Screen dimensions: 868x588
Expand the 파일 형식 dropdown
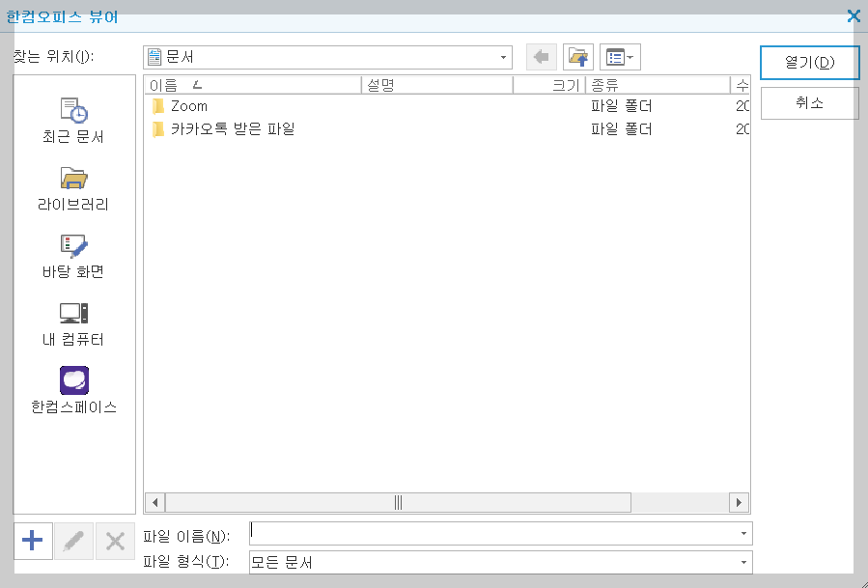point(743,563)
